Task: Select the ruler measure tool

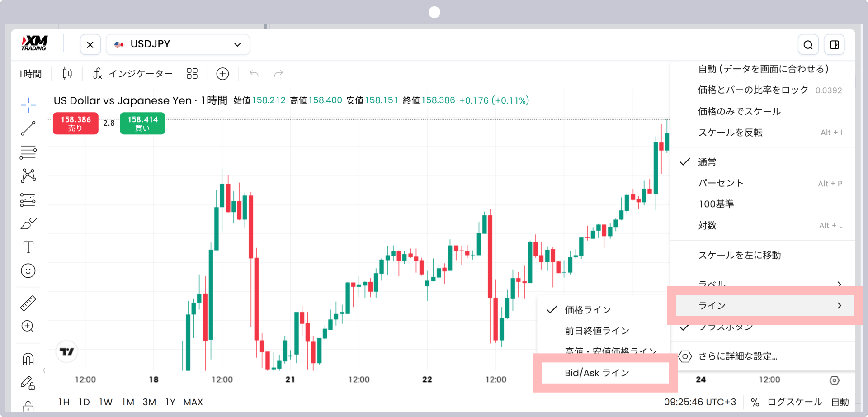Action: [28, 303]
